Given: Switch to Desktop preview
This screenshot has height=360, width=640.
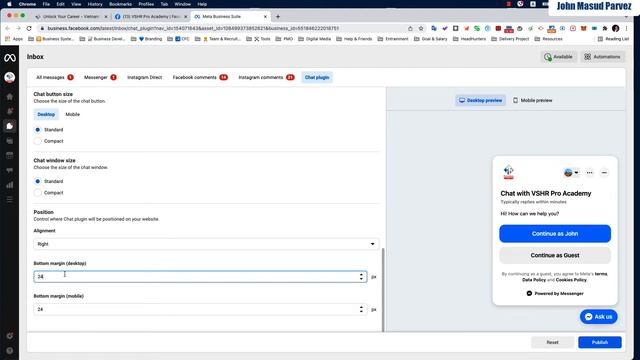Looking at the screenshot, I should click(x=480, y=100).
